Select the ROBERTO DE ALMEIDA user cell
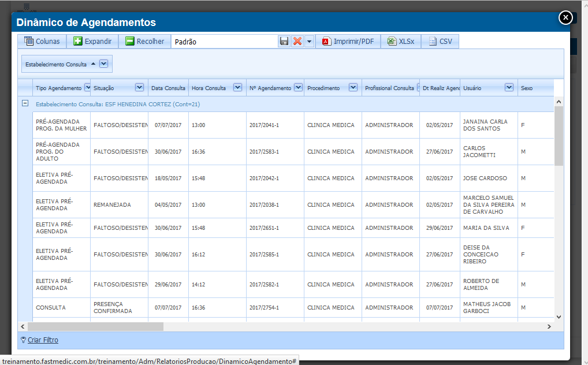Image resolution: width=588 pixels, height=365 pixels. tap(489, 284)
